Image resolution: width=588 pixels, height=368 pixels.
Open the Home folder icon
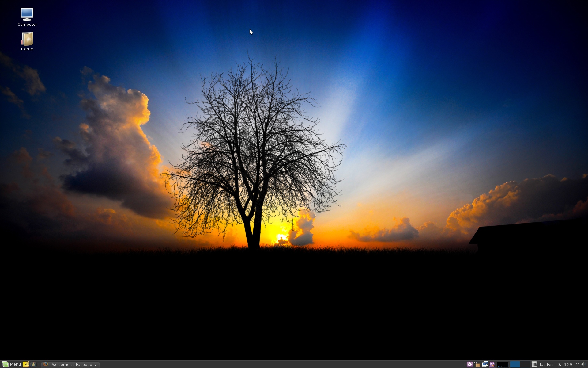(x=27, y=39)
